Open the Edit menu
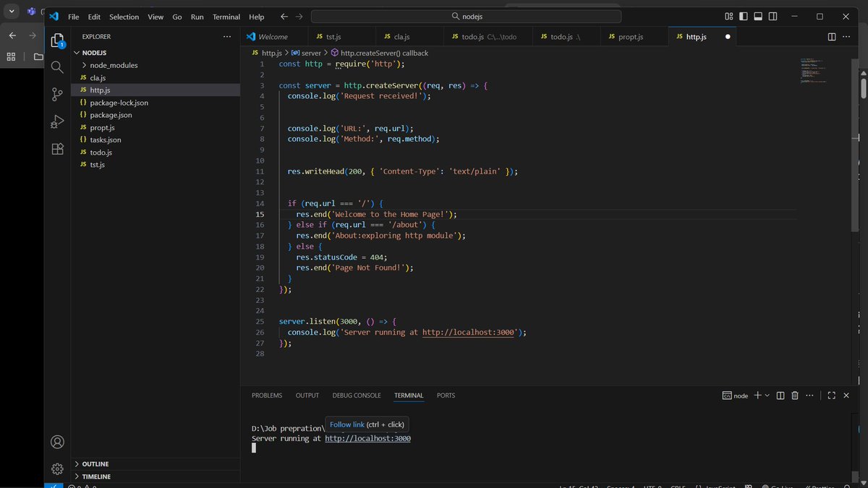 coord(94,17)
